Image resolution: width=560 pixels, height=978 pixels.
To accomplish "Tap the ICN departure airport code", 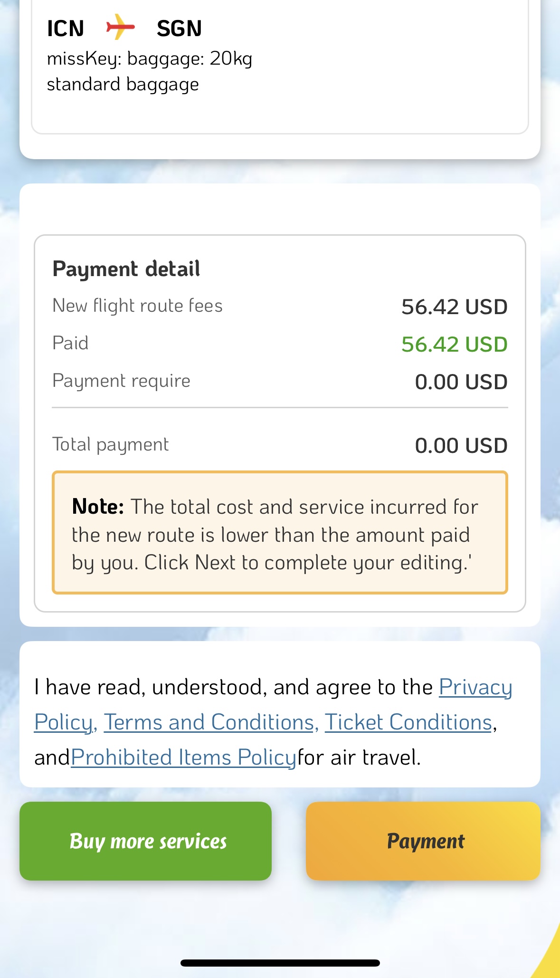I will 66,29.
